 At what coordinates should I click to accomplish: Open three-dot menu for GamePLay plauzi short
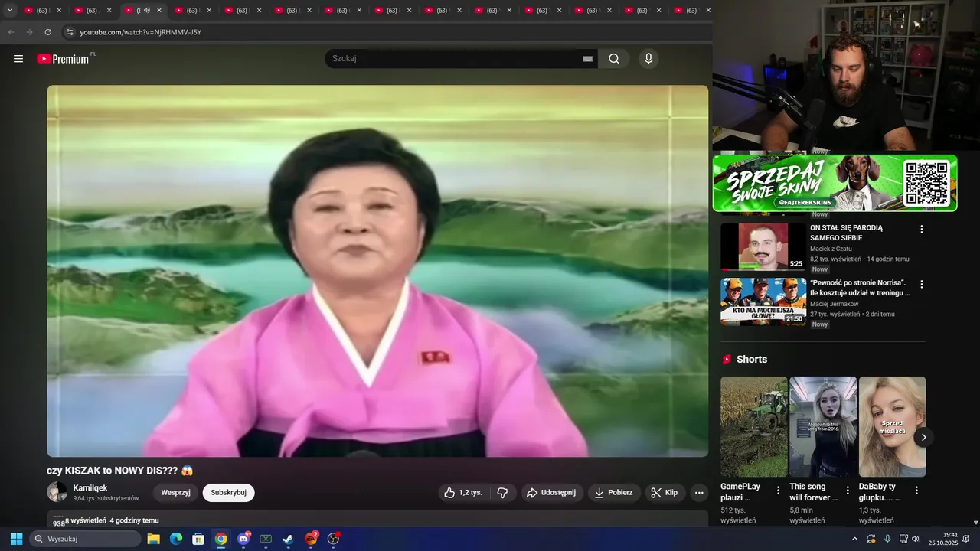tap(779, 491)
